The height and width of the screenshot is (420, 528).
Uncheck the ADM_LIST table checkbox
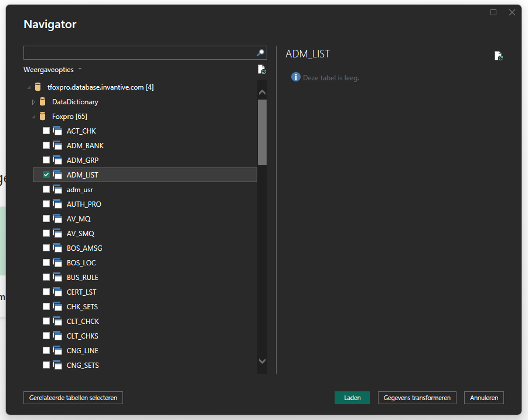46,175
